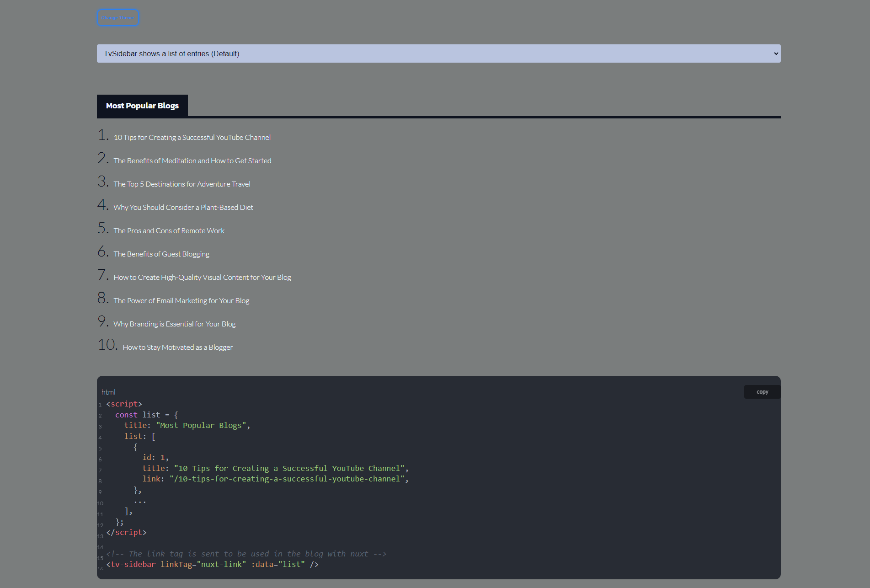Open 'The Power of Email Marketing' link
Viewport: 870px width, 588px height.
pos(181,300)
